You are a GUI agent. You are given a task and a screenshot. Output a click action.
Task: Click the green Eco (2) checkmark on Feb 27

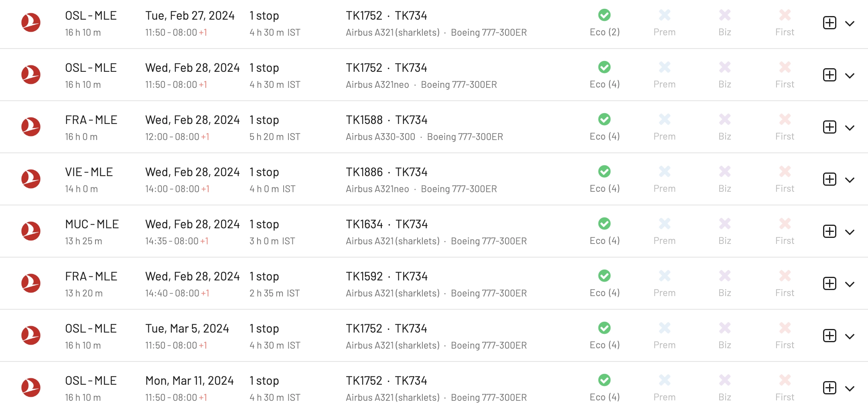(604, 15)
